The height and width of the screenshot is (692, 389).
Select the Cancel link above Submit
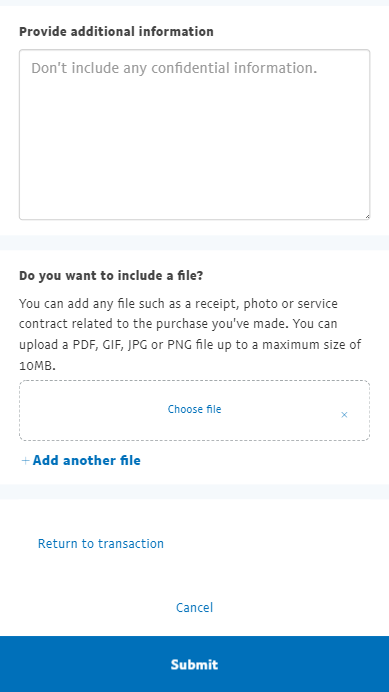(x=194, y=608)
